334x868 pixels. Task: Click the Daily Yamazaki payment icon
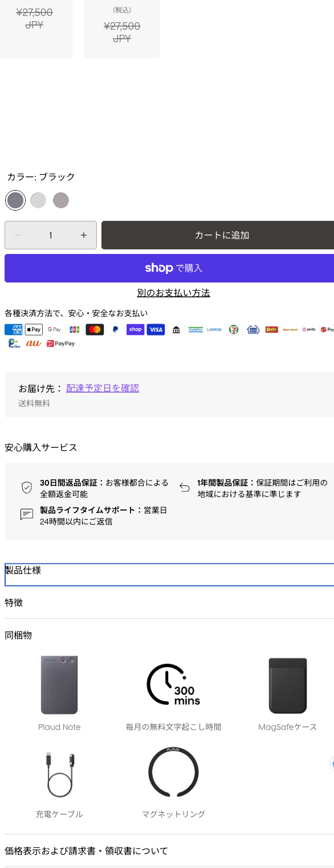click(272, 329)
